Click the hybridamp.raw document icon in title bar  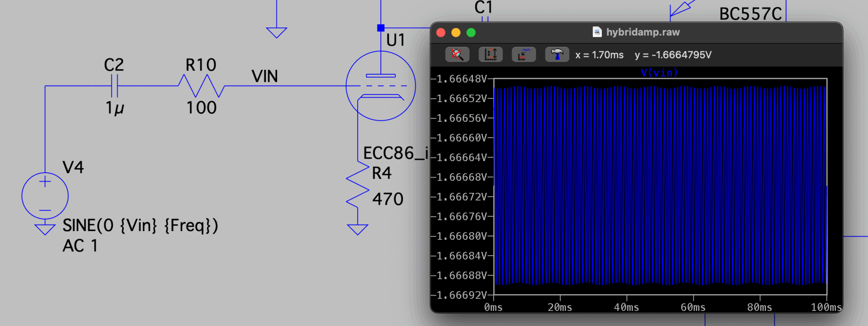(x=597, y=32)
